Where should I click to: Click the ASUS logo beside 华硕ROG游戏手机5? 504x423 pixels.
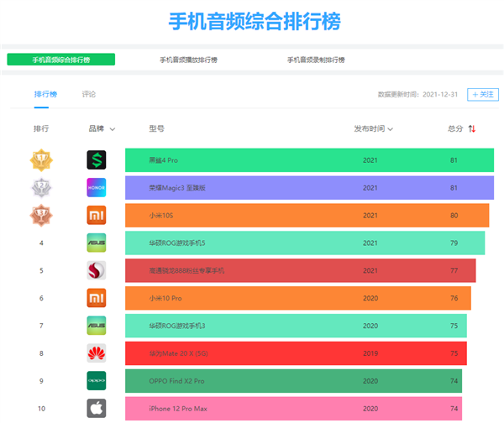tap(97, 243)
